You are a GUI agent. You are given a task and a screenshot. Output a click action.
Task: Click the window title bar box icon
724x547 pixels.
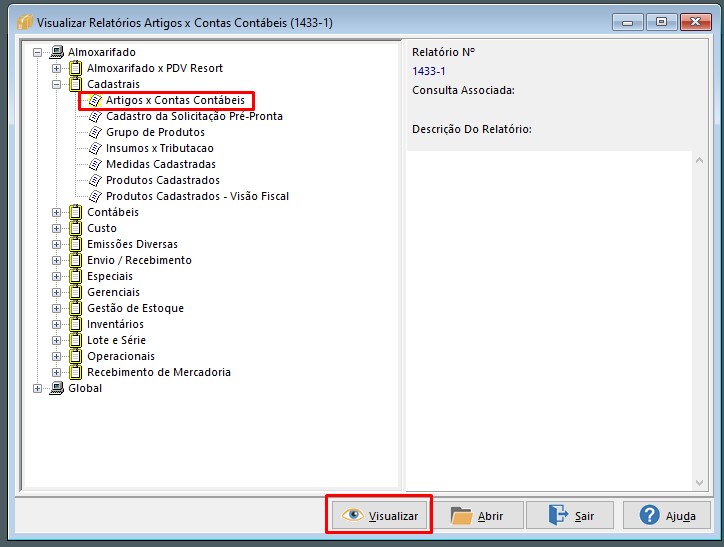[x=24, y=22]
